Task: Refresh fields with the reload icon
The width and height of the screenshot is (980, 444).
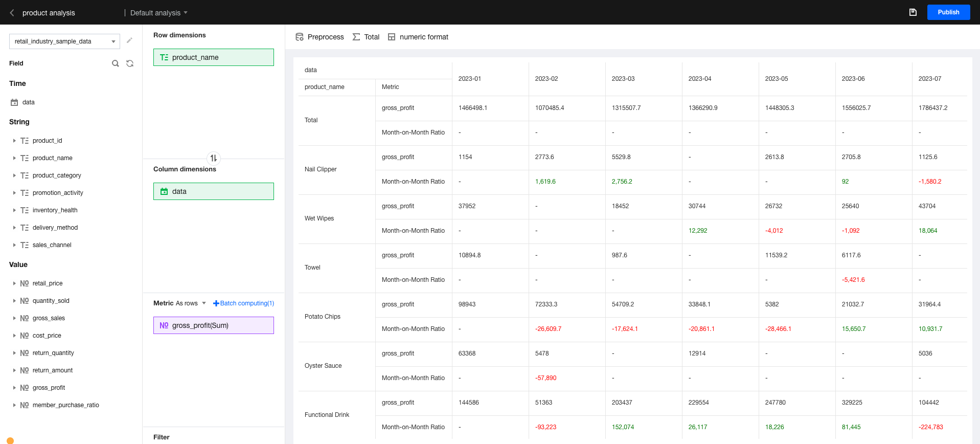Action: tap(130, 63)
